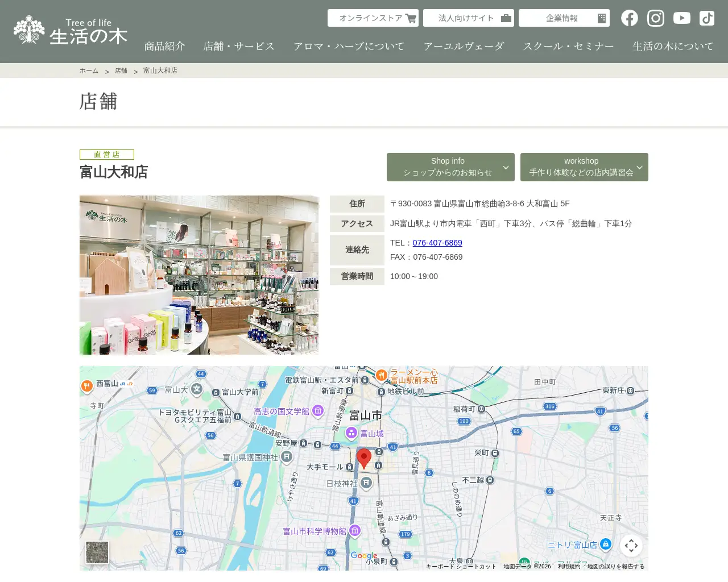The image size is (728, 582).
Task: Go to ホーム via breadcrumb
Action: click(89, 70)
